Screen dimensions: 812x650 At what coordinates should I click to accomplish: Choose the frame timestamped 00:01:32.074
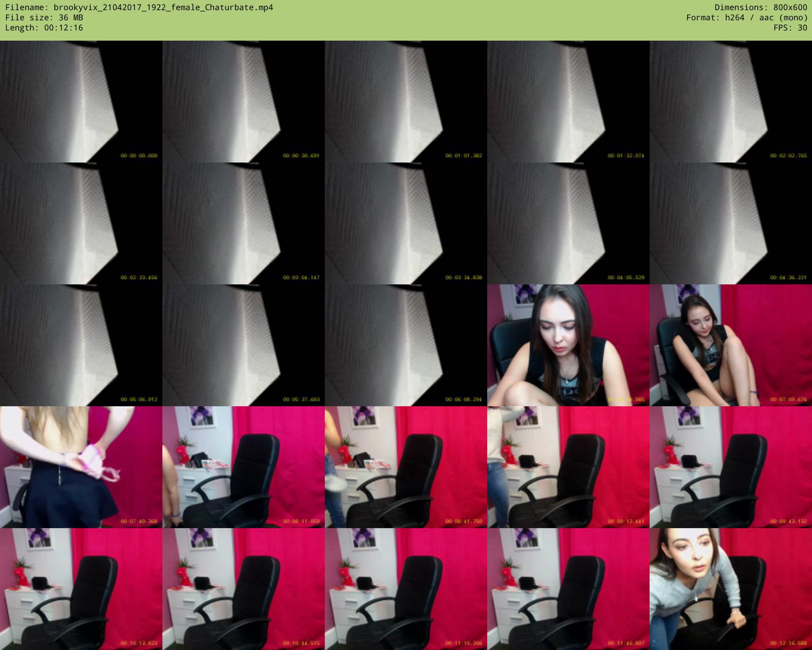coord(568,102)
